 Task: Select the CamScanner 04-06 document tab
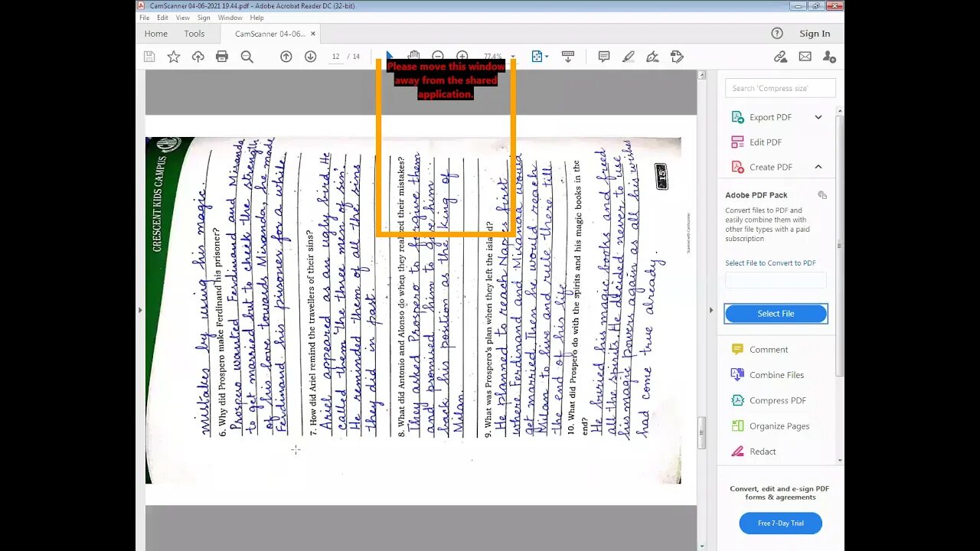coord(269,34)
